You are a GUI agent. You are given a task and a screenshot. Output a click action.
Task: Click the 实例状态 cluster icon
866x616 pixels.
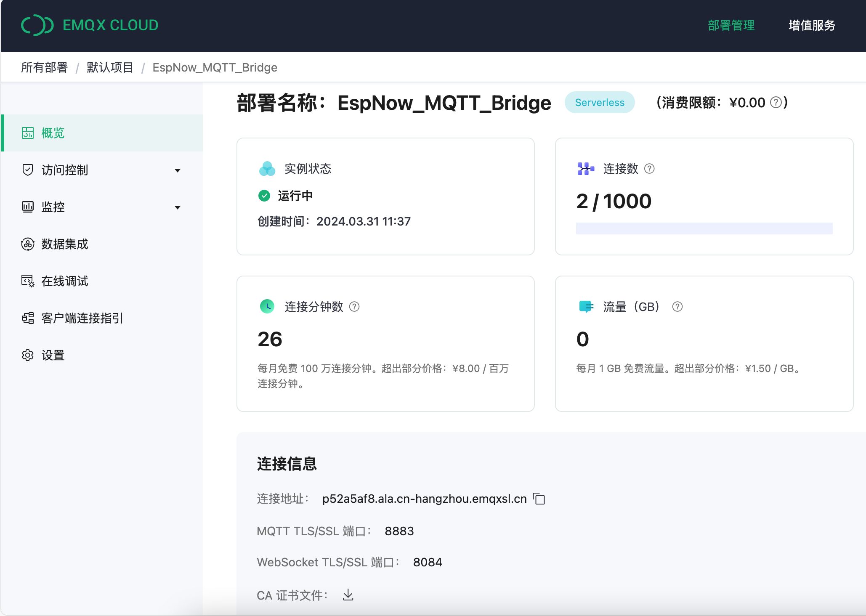point(267,169)
